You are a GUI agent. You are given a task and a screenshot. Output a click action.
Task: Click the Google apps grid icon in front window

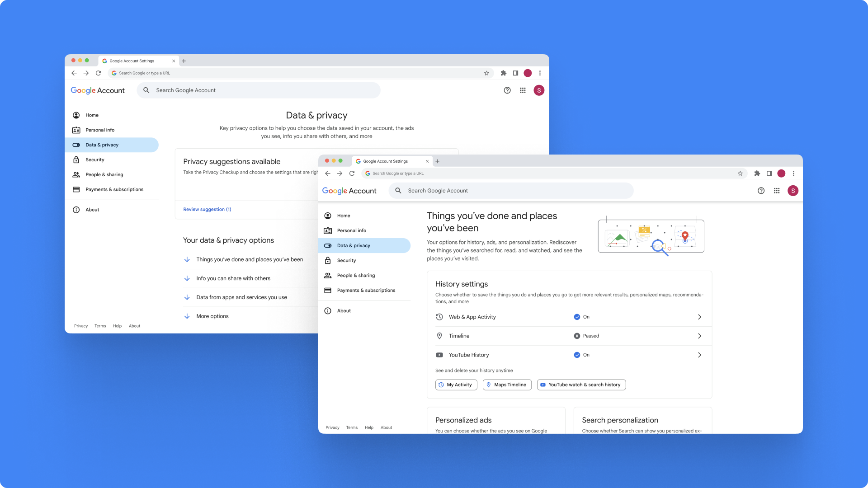[777, 191]
